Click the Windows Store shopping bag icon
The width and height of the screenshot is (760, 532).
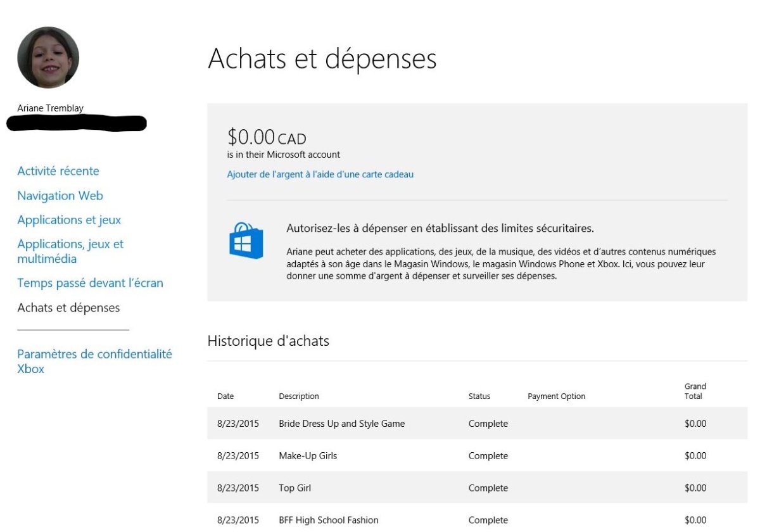246,240
